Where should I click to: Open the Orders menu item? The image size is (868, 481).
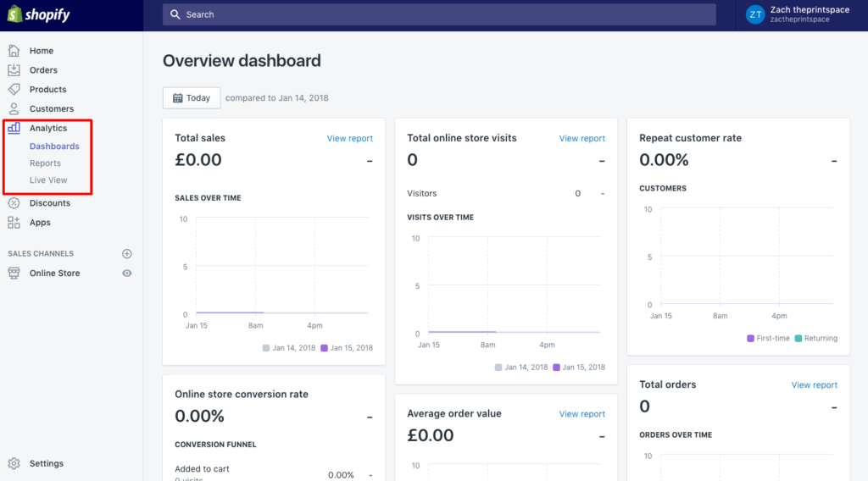pyautogui.click(x=43, y=70)
